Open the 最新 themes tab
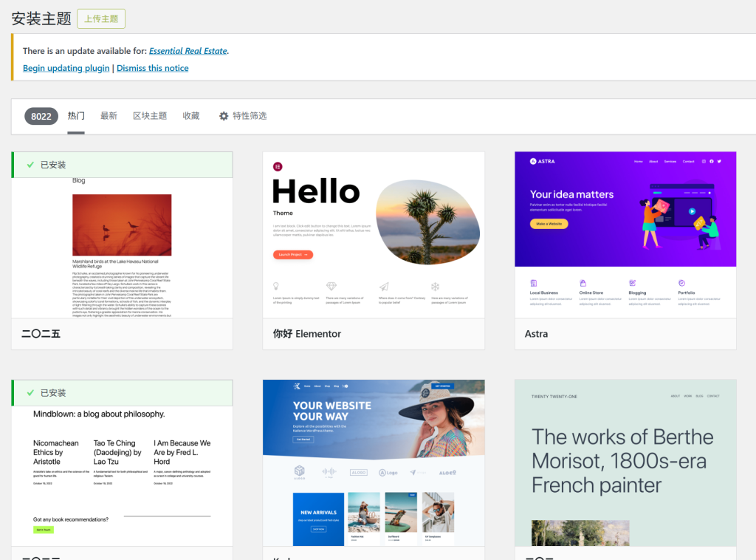The height and width of the screenshot is (560, 756). coord(109,116)
